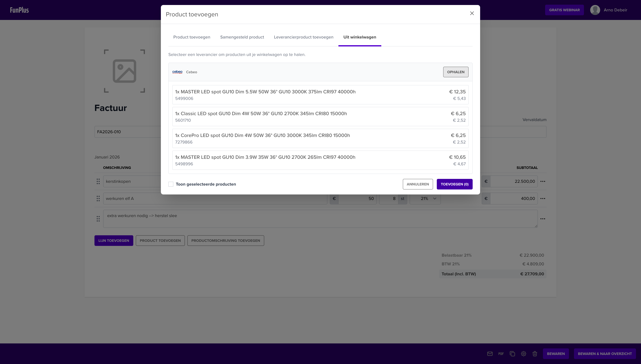Switch to Leverancierproduct toevoegen tab

(x=303, y=37)
